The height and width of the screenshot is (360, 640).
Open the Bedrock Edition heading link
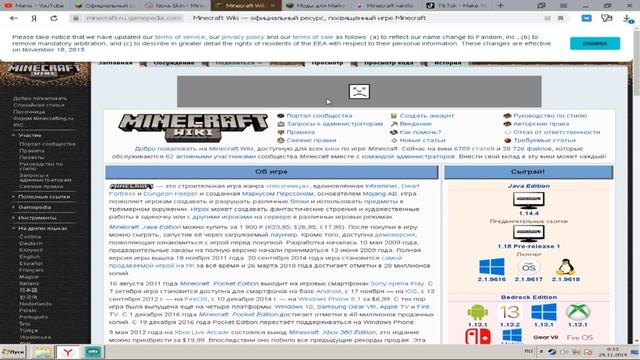(529, 298)
